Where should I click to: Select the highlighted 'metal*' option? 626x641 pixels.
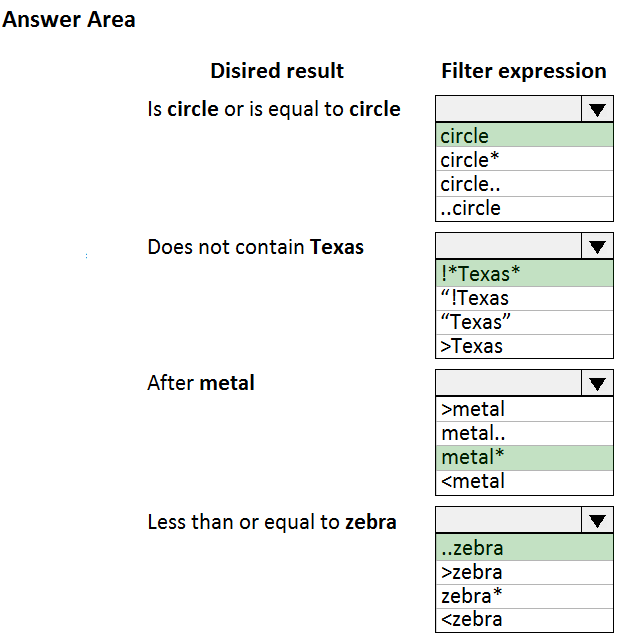[524, 457]
